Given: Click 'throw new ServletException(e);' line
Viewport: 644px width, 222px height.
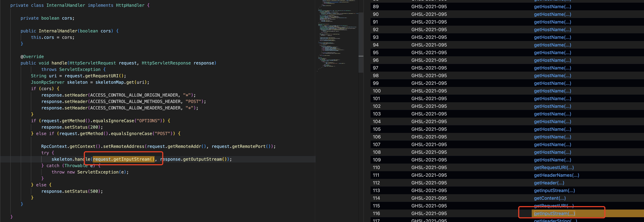Looking at the screenshot, I should click(90, 172).
